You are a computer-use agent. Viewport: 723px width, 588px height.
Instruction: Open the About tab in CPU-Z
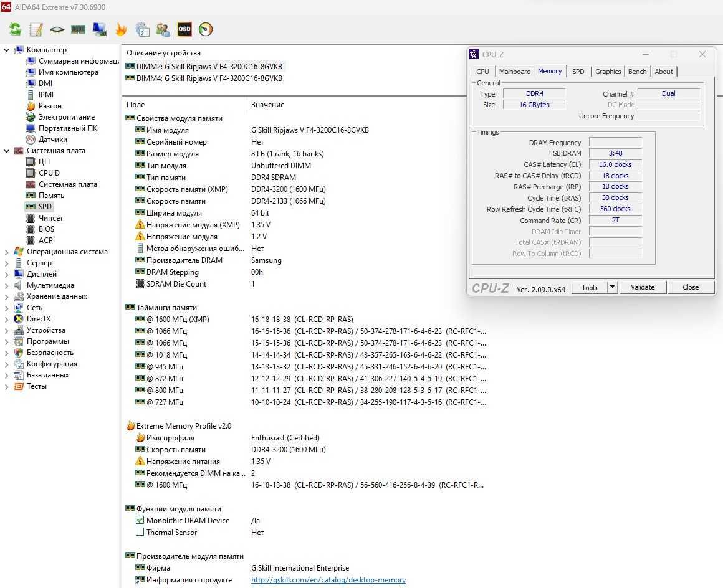(664, 72)
